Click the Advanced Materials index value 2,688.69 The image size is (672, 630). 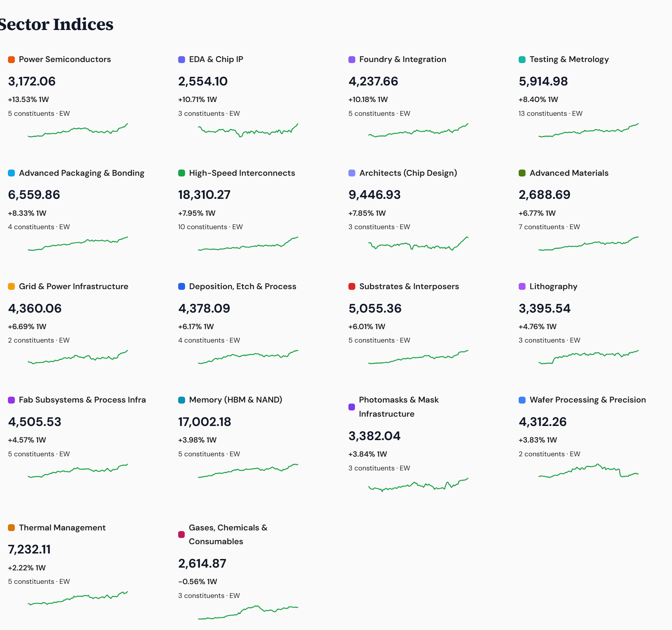(544, 195)
